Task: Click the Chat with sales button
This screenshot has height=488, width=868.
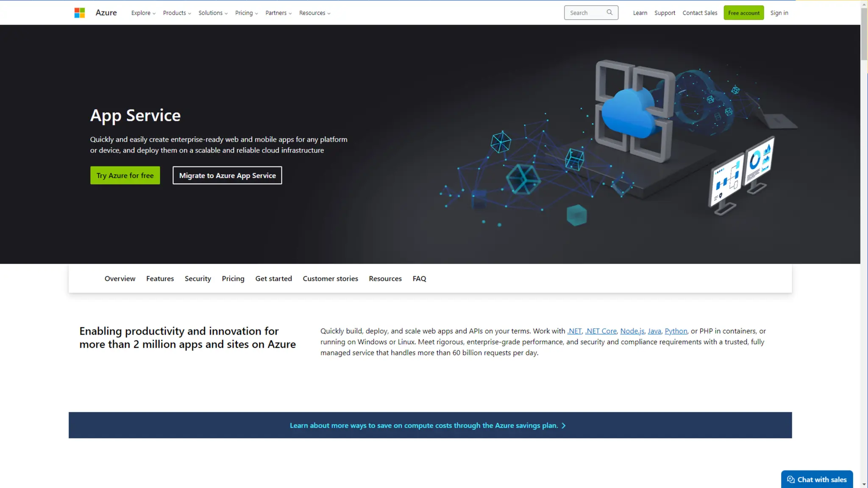Action: point(817,479)
